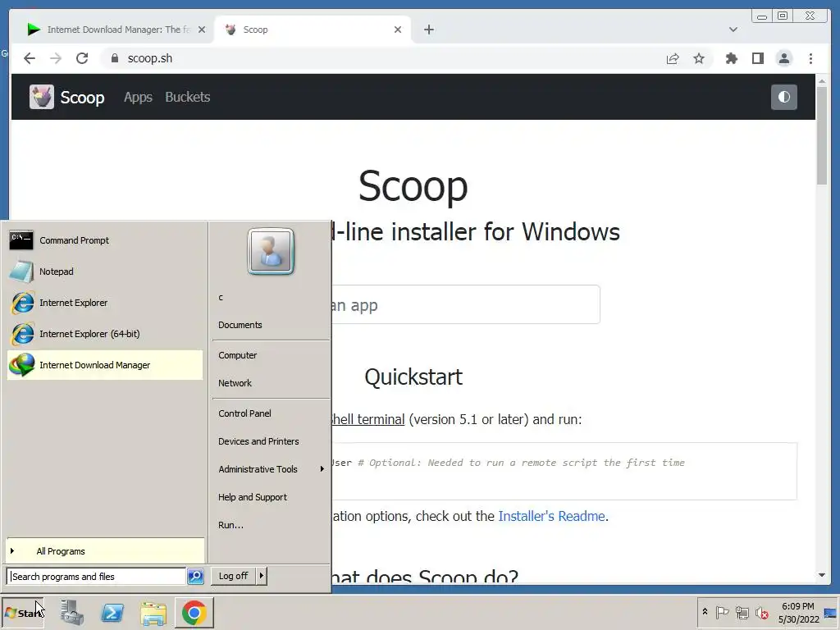
Task: Launch Internet Download Manager from Start menu
Action: (x=105, y=365)
